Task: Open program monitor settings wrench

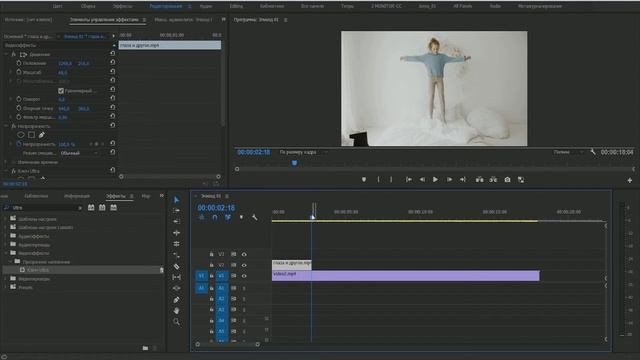Action: click(593, 152)
